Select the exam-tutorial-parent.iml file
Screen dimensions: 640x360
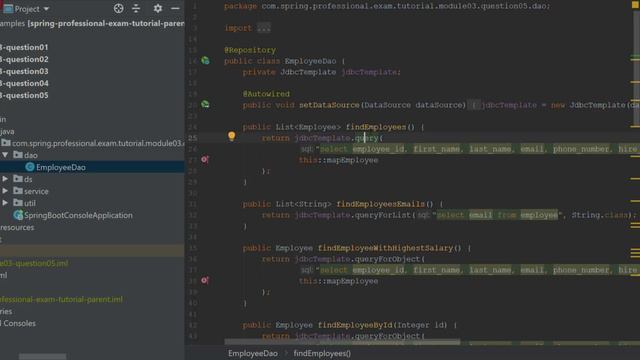coord(61,299)
